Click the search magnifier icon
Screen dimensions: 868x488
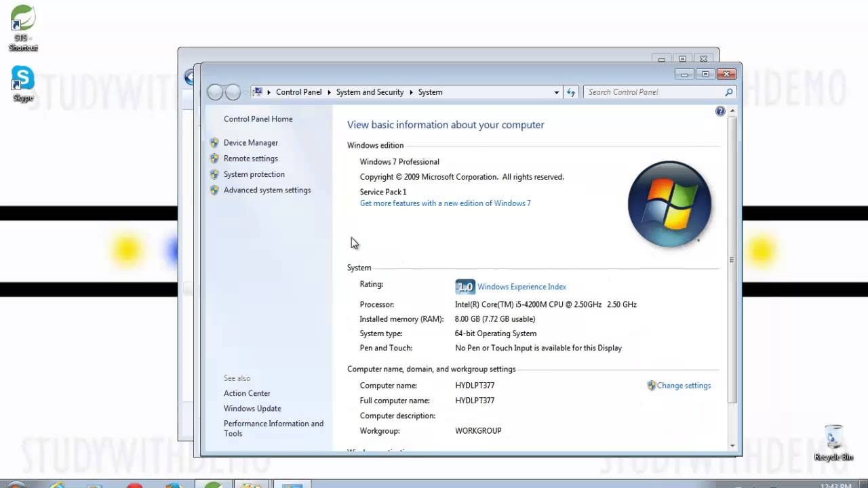(x=729, y=92)
